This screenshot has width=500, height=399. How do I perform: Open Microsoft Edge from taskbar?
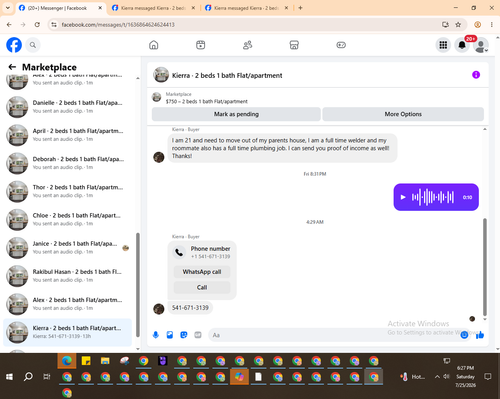click(67, 361)
